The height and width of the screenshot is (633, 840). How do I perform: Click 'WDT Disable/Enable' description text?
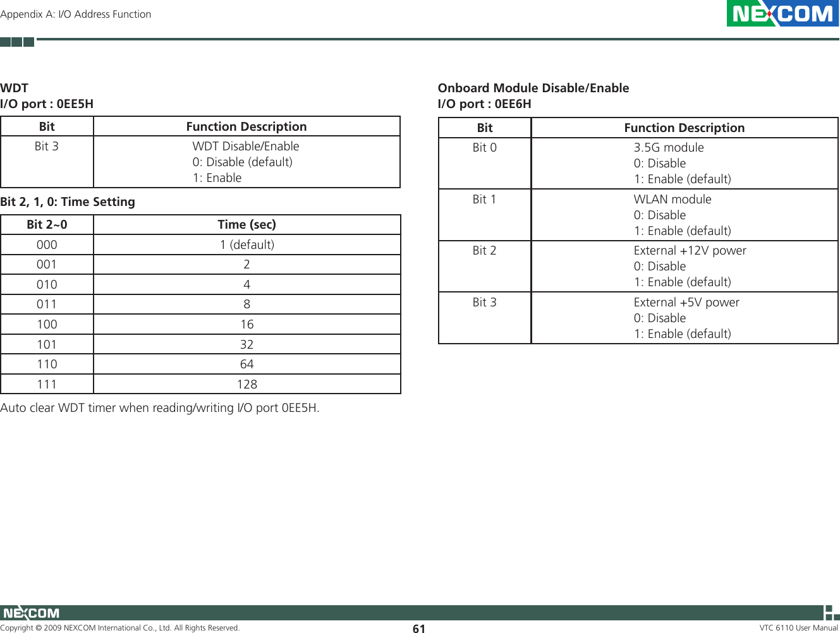tap(246, 146)
